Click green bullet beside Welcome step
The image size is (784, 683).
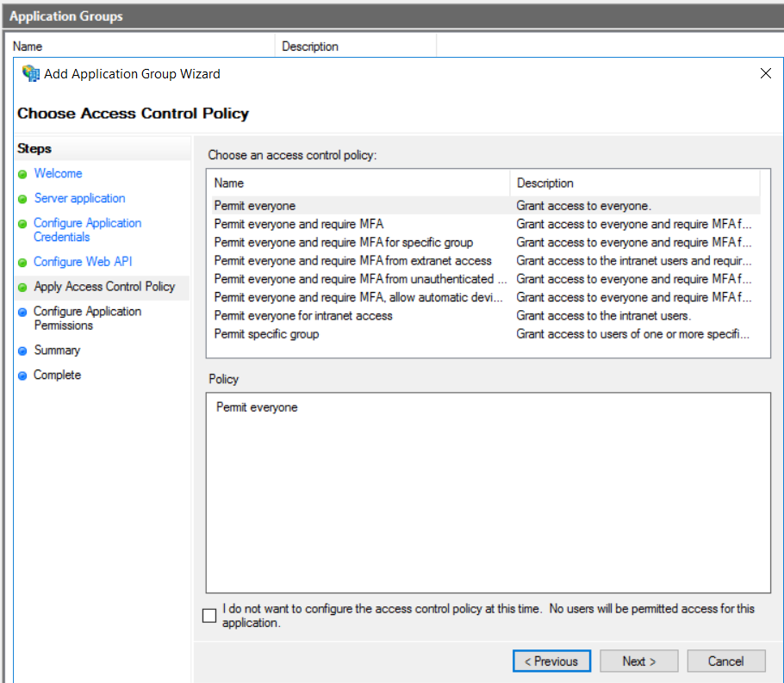22,174
